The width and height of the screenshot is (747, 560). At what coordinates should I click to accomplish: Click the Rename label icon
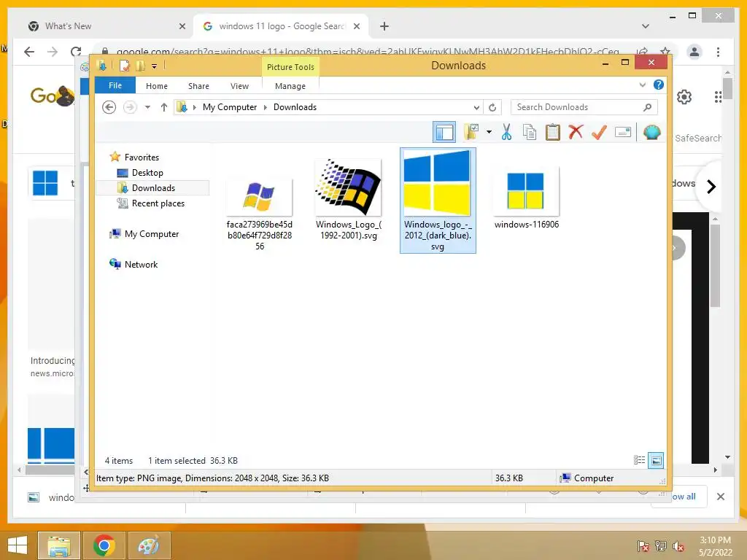coord(623,132)
